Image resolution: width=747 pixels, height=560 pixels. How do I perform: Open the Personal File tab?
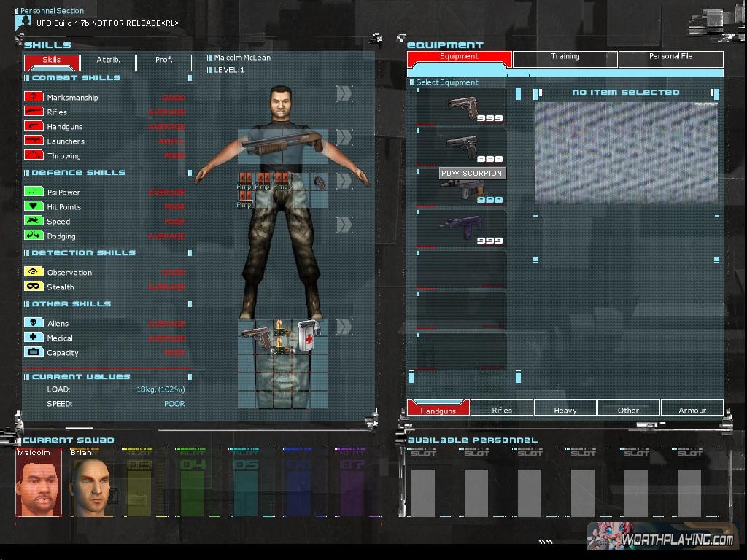point(670,57)
